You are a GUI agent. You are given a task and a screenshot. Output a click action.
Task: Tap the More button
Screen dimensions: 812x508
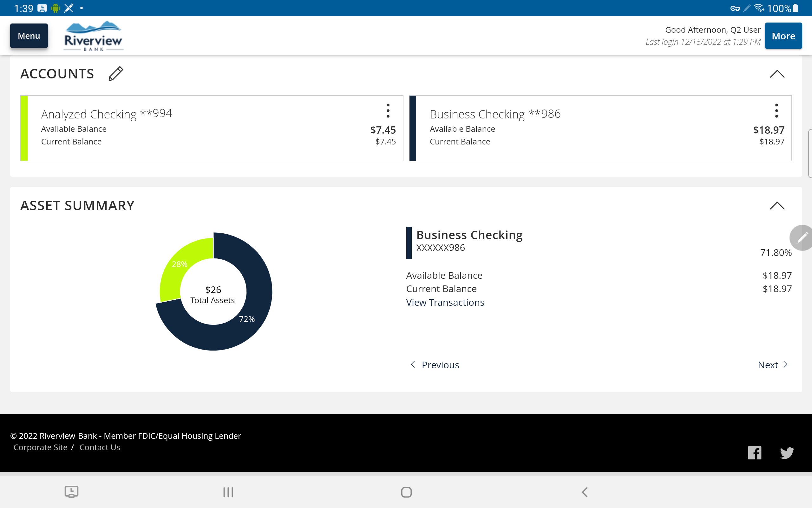click(x=783, y=36)
